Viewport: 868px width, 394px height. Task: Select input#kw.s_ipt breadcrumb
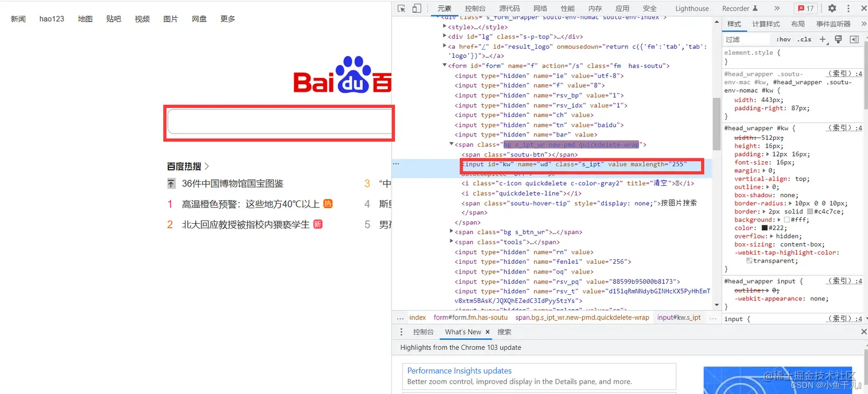pyautogui.click(x=679, y=317)
